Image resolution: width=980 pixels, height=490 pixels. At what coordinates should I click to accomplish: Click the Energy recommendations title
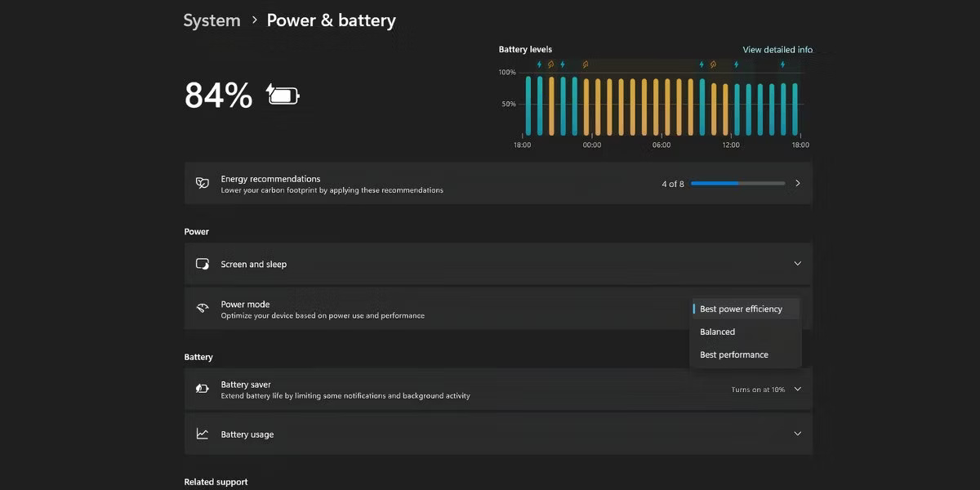[270, 179]
